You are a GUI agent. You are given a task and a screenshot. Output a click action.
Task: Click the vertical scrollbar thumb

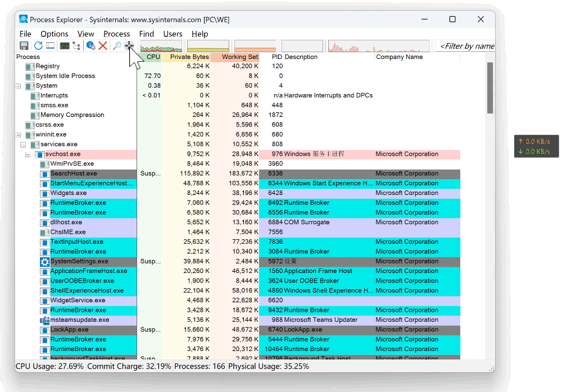coord(490,88)
